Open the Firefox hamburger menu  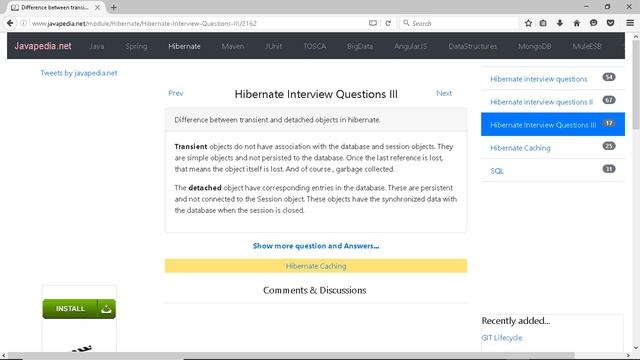pos(630,23)
